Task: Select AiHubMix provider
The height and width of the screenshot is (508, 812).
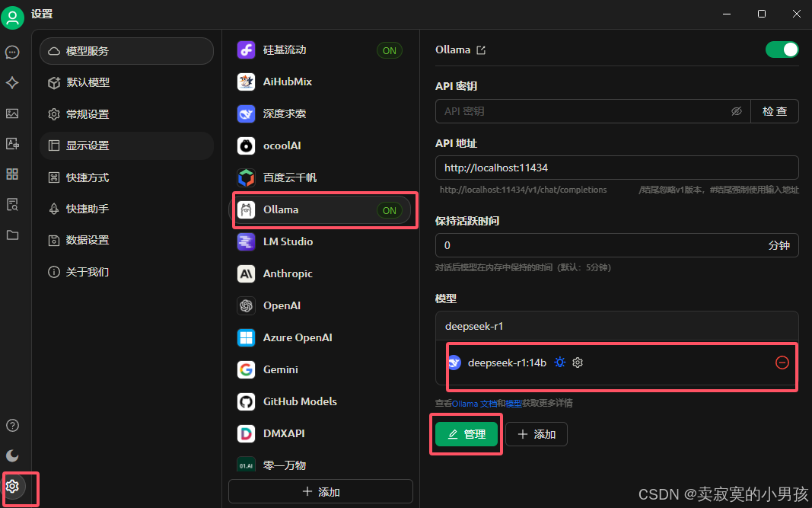Action: point(320,82)
